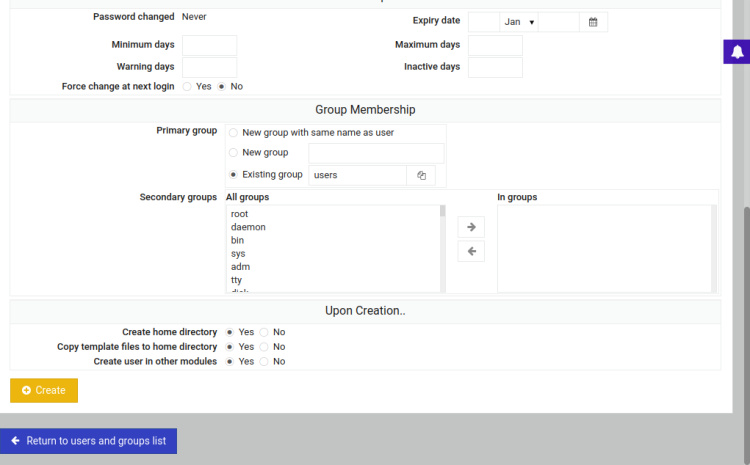Return to users and groups list
Image resolution: width=750 pixels, height=465 pixels.
[88, 441]
